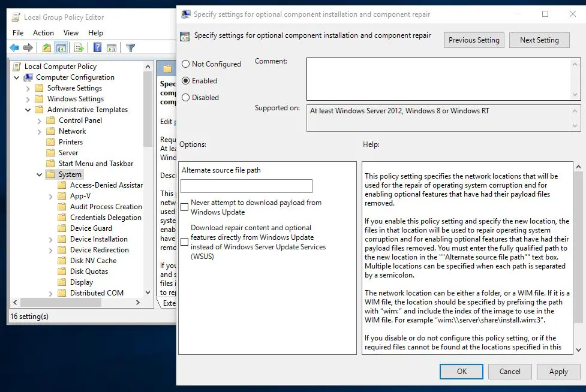Expand the Control Panel tree node
The image size is (586, 392).
(40, 120)
